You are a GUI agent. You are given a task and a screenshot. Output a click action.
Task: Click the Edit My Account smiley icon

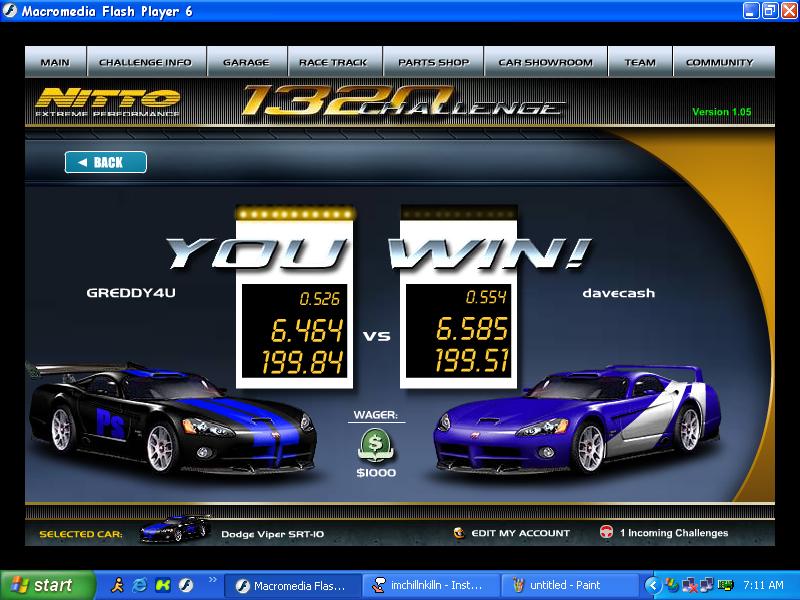(459, 533)
